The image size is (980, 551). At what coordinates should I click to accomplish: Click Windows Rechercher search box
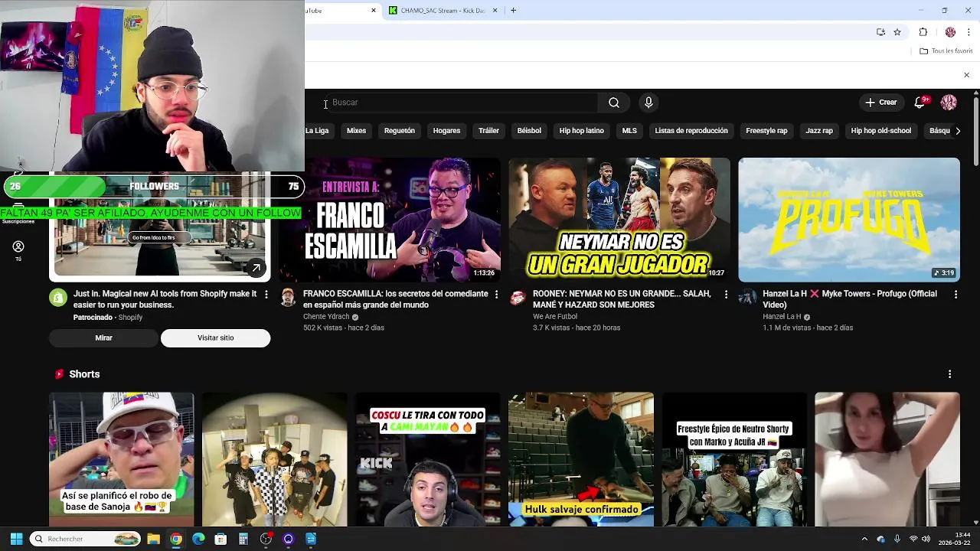(86, 539)
